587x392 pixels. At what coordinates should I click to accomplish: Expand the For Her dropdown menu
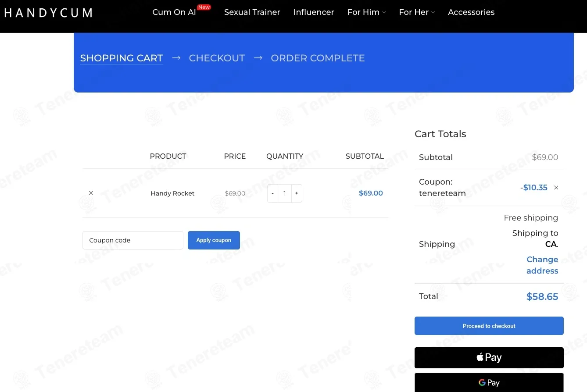tap(417, 12)
